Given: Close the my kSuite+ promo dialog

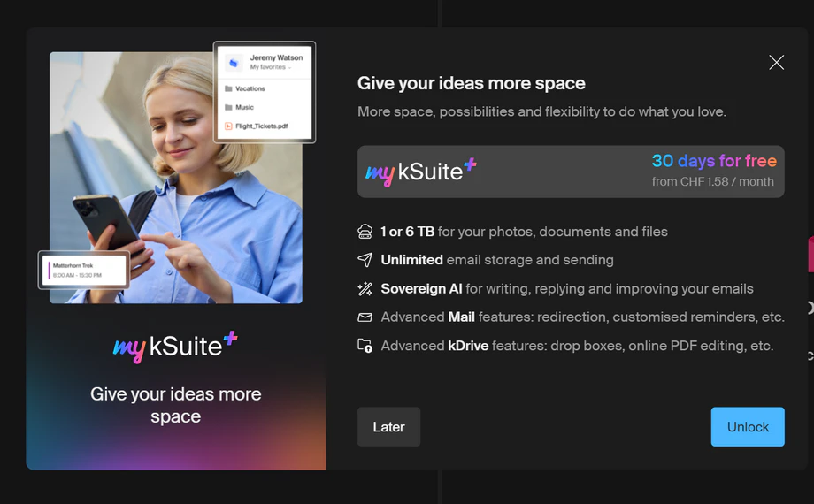Looking at the screenshot, I should [x=776, y=62].
